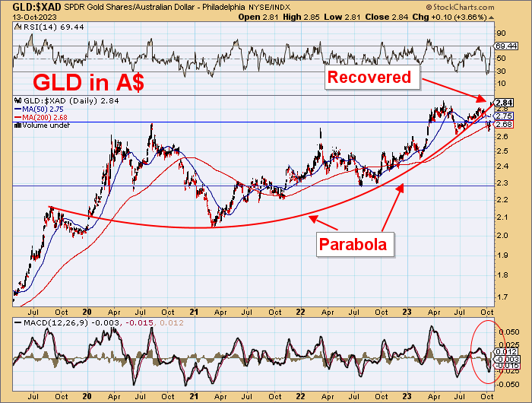Click the Close 2.84 value

[386, 17]
